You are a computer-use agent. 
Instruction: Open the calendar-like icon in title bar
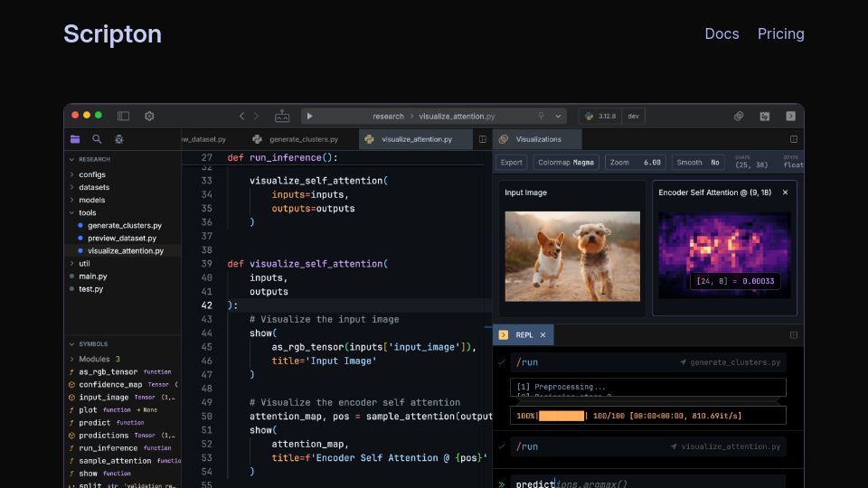(x=765, y=116)
